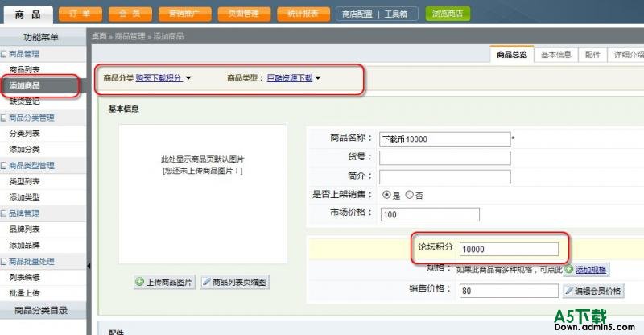Click 商品管理 in breadcrumb
Screen dimensions: 644x335
pos(130,36)
